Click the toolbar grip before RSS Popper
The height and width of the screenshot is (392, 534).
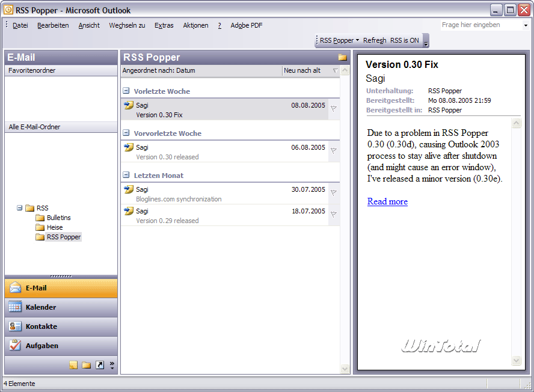317,40
